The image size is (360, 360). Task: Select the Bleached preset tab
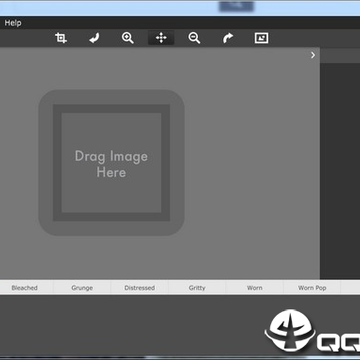(25, 288)
